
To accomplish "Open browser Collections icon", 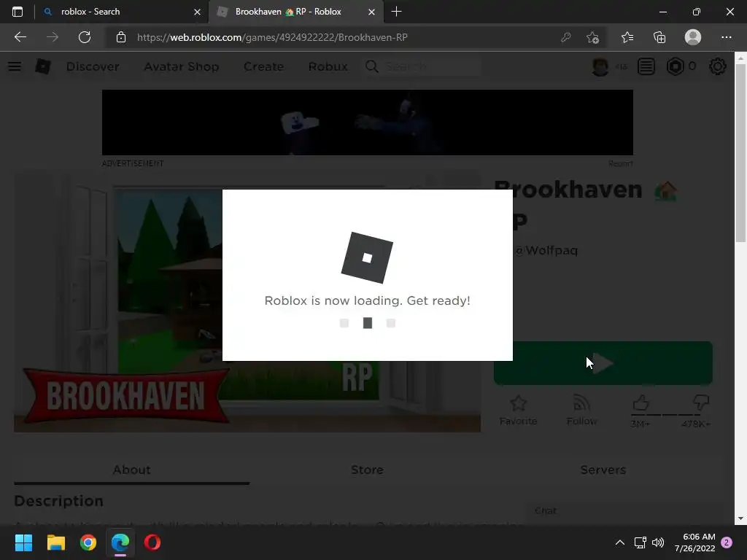I will point(659,37).
